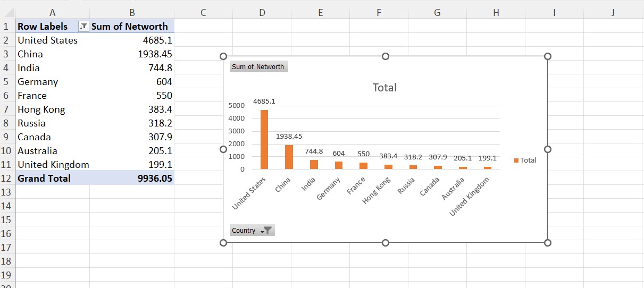Click the Sum of Networth chart field button
The image size is (644, 288).
click(258, 67)
